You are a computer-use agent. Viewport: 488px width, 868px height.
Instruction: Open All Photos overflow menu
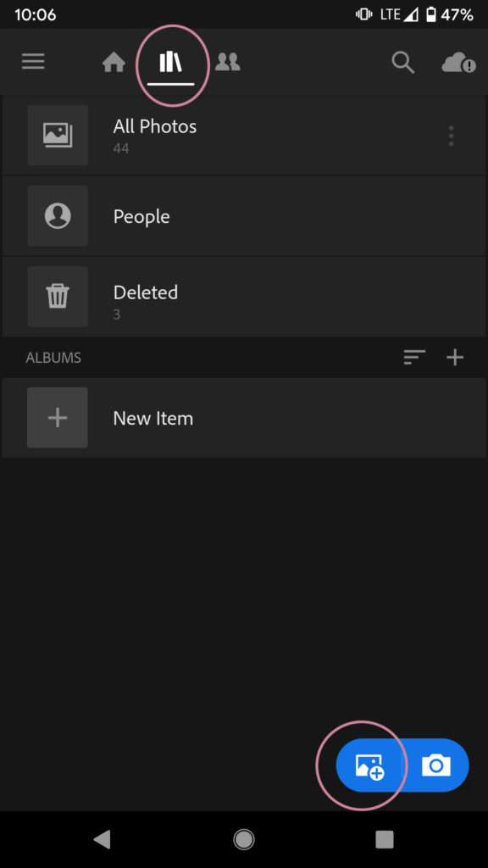tap(451, 135)
